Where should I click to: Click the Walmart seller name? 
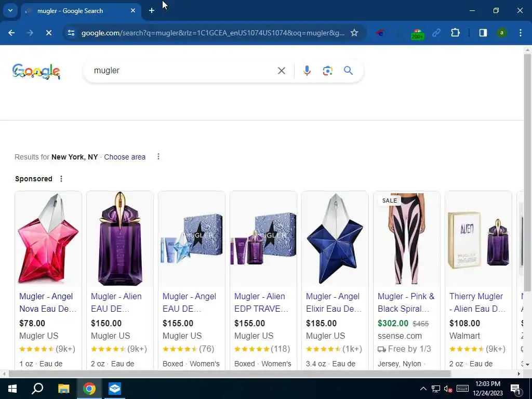(464, 336)
